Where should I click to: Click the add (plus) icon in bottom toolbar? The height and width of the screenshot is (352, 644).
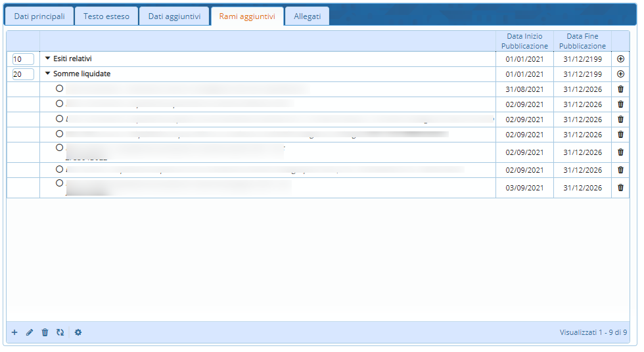click(14, 332)
